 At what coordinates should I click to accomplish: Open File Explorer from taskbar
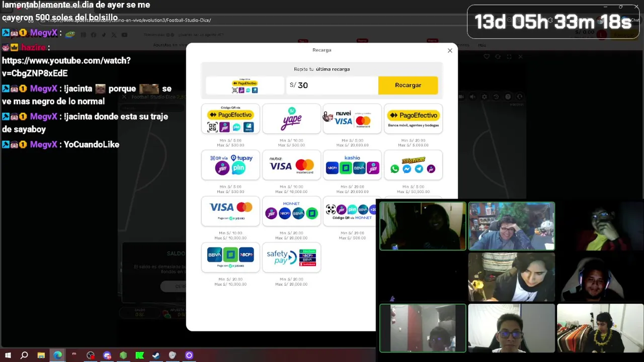(x=41, y=355)
